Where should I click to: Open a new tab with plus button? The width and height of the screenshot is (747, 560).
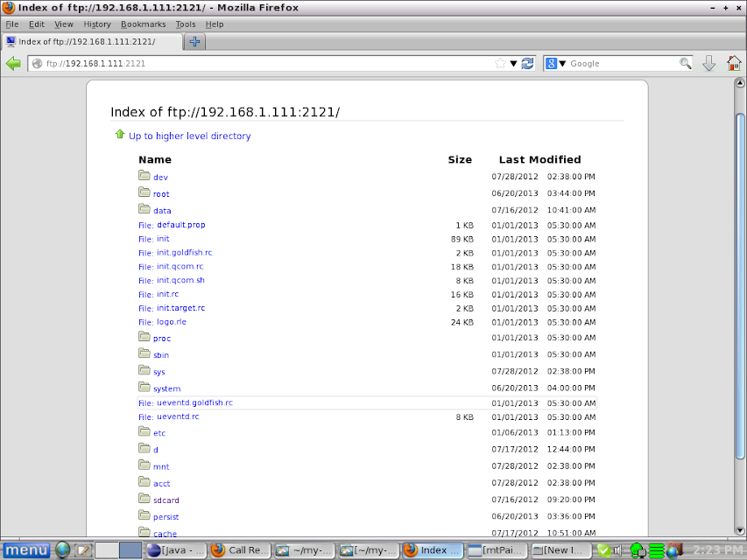194,42
